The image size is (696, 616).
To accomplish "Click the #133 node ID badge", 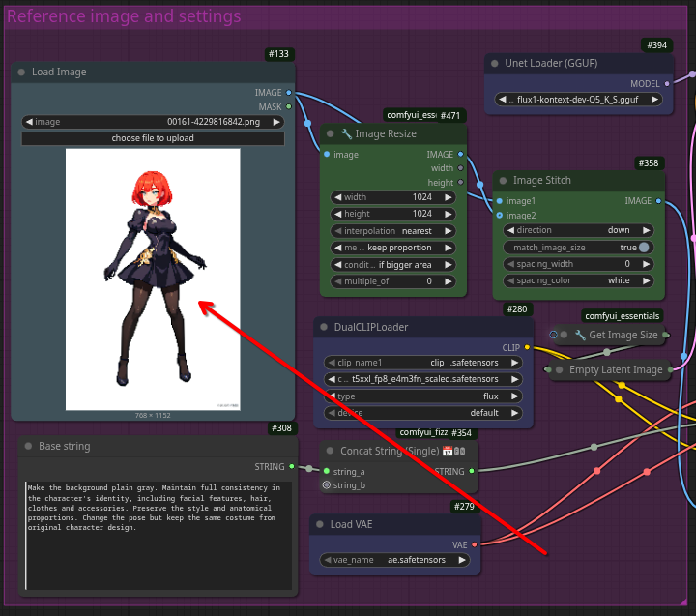I will click(x=278, y=54).
